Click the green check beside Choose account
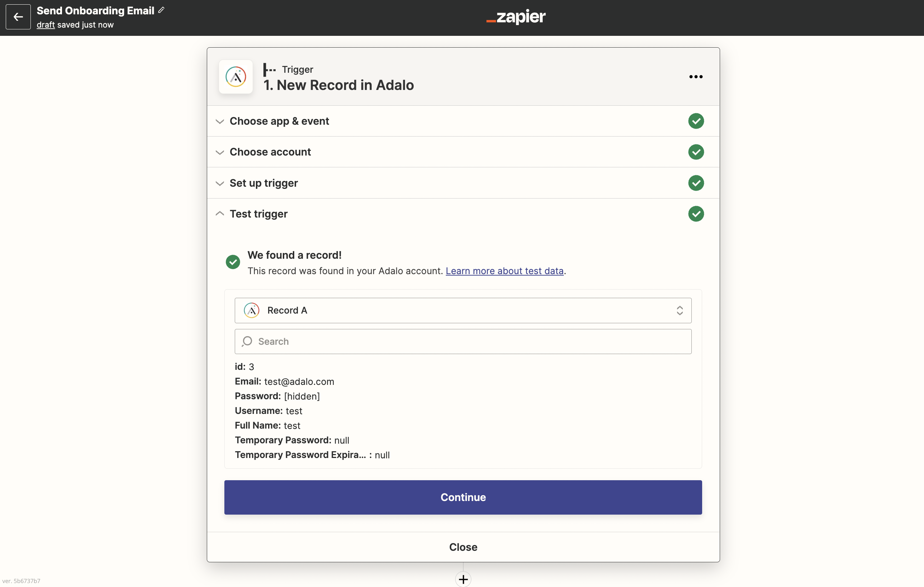 [x=695, y=152]
